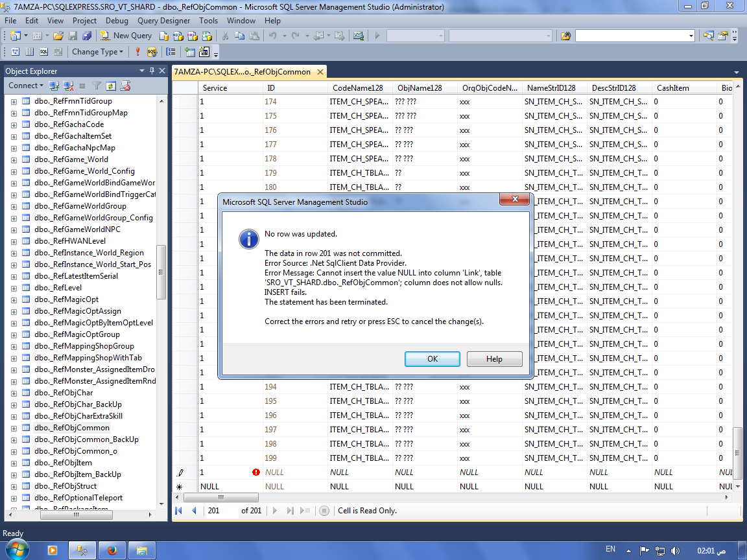Open the Windows Start menu
This screenshot has height=560, width=747.
coord(18,550)
